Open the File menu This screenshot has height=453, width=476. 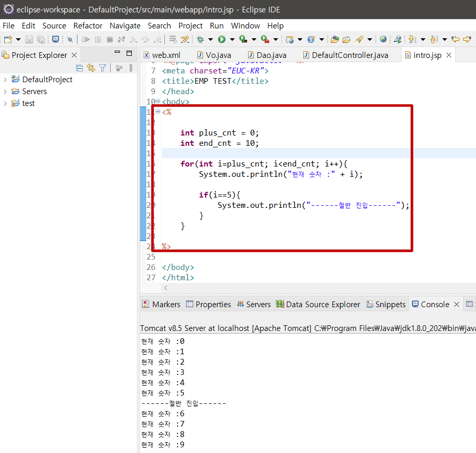8,26
